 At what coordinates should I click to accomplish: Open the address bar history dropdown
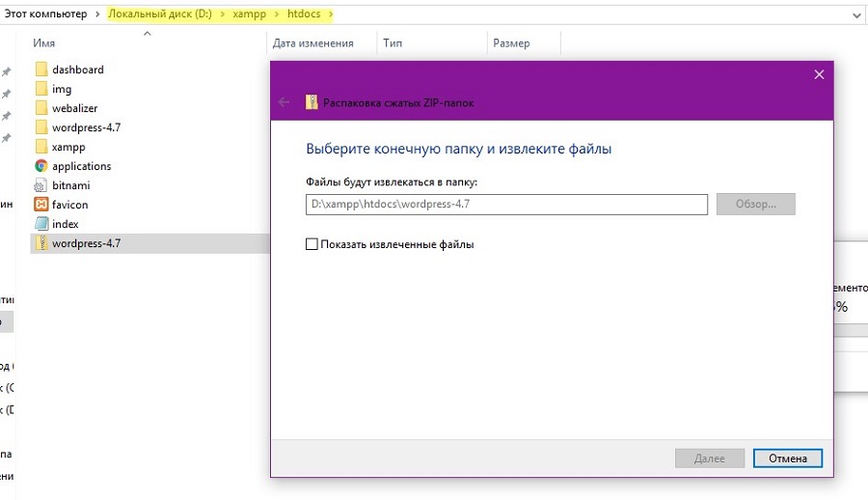point(856,15)
